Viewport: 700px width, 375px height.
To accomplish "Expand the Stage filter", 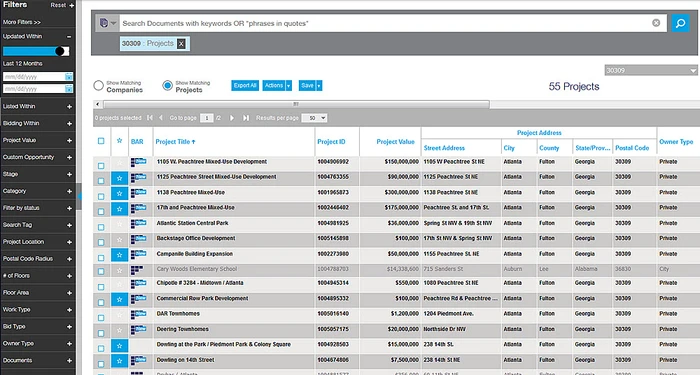I will point(69,175).
